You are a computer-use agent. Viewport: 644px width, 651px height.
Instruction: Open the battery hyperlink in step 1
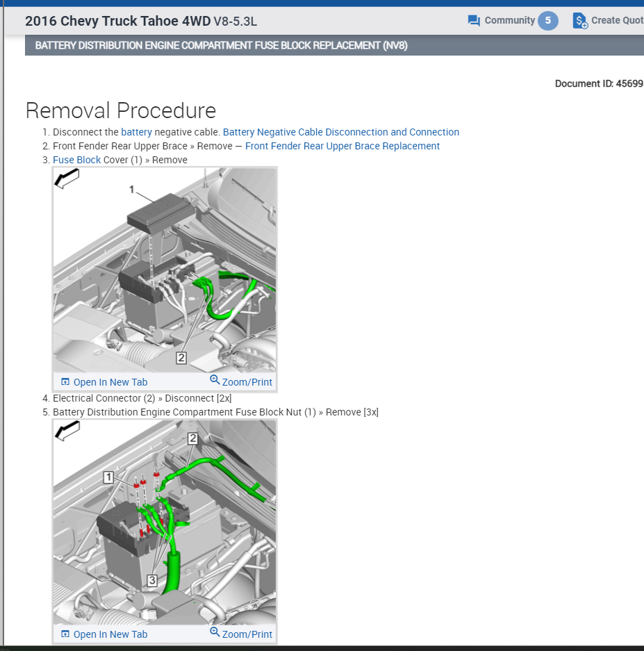click(x=136, y=132)
